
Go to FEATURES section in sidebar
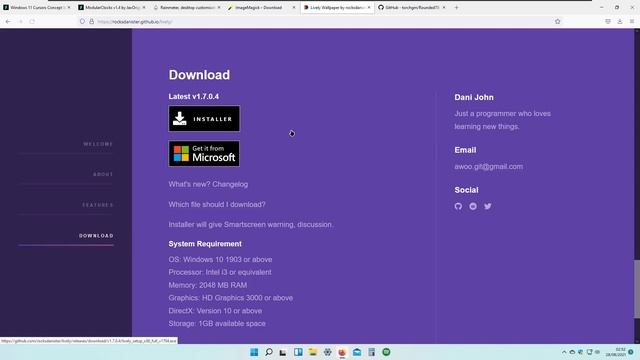click(x=98, y=205)
